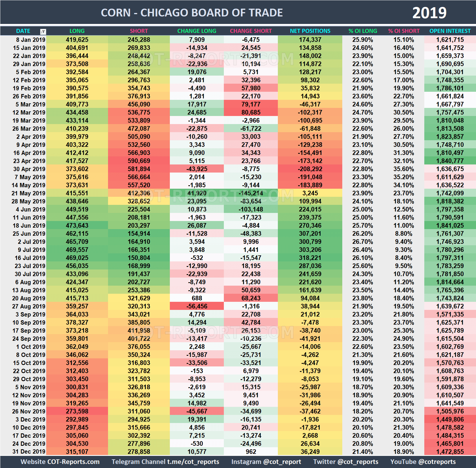Click the % OI SHORT column header
Image resolution: width=476 pixels, height=468 pixels.
tap(404, 31)
